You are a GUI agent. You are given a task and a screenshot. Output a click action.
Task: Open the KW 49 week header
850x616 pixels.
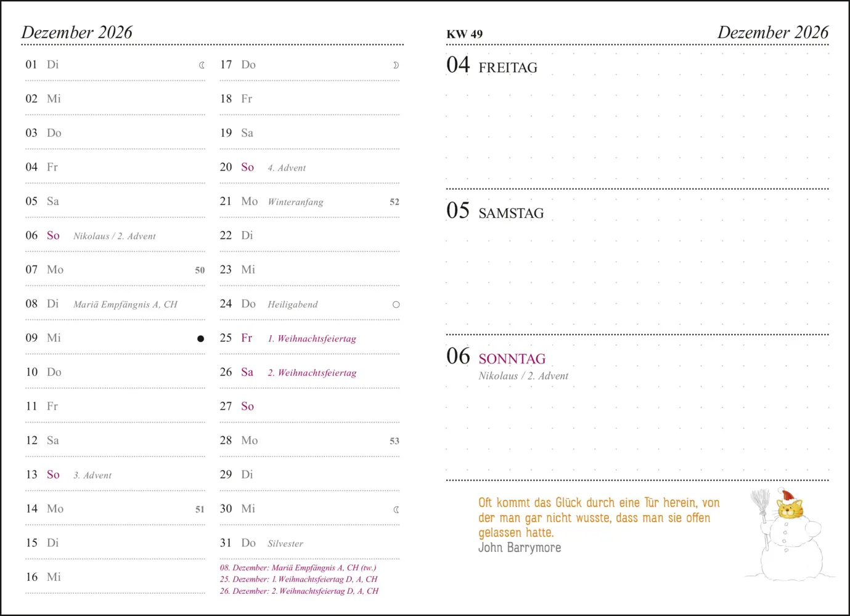[x=465, y=34]
